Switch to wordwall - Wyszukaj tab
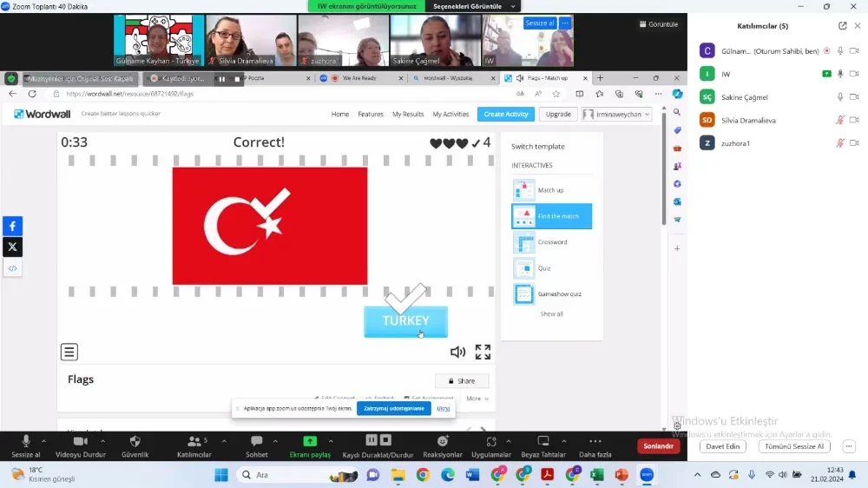Image resolution: width=868 pixels, height=488 pixels. tap(452, 78)
